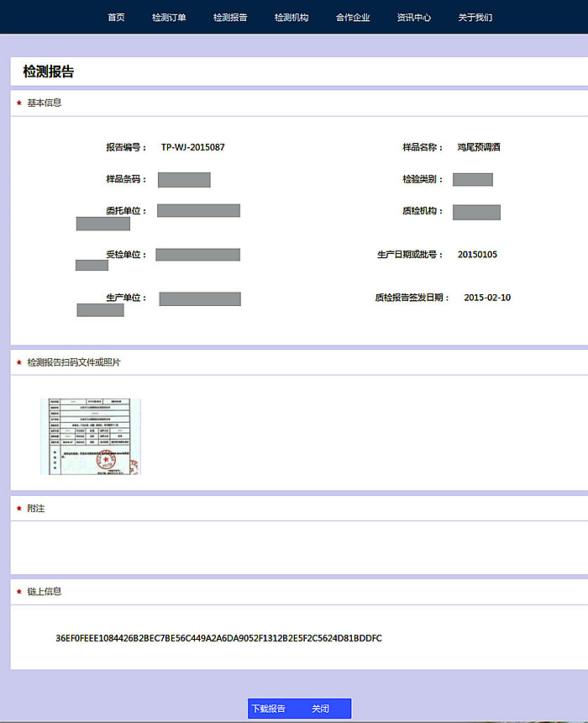588x723 pixels.
Task: Click the 质检报告签发日期 label
Action: pos(412,298)
